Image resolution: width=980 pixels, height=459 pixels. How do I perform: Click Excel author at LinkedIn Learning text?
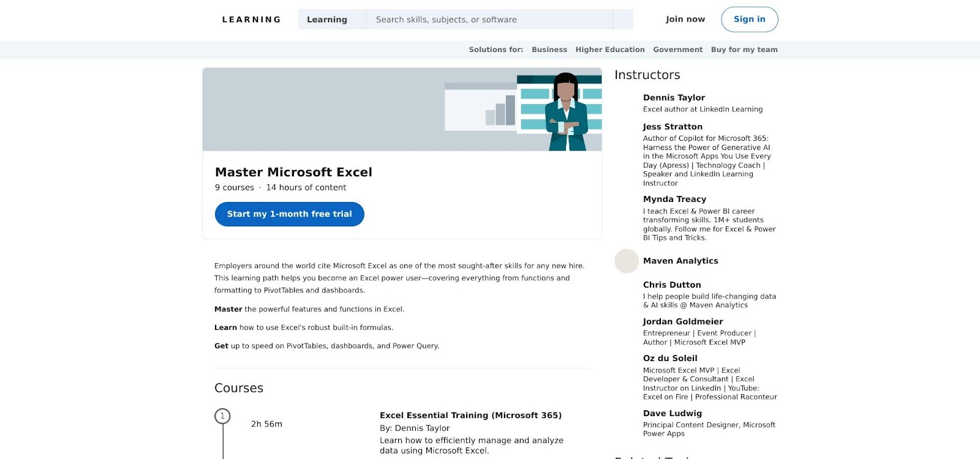(703, 110)
